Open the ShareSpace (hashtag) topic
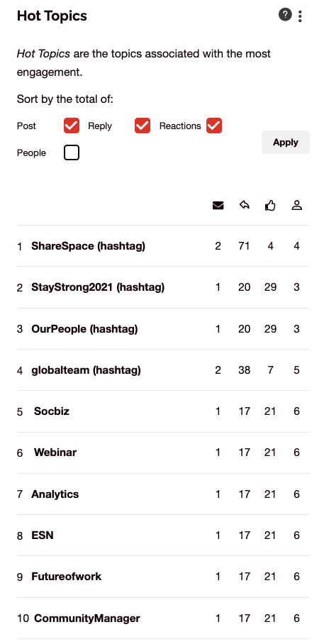 pos(88,246)
